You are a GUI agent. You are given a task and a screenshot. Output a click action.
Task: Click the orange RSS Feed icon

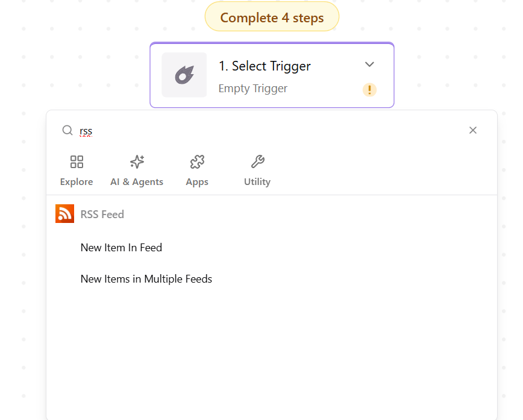click(64, 214)
